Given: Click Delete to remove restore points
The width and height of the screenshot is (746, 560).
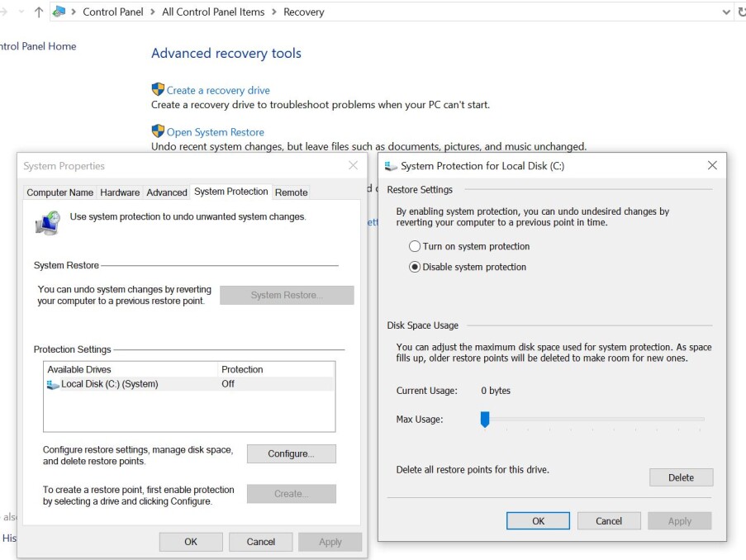Looking at the screenshot, I should (x=681, y=477).
